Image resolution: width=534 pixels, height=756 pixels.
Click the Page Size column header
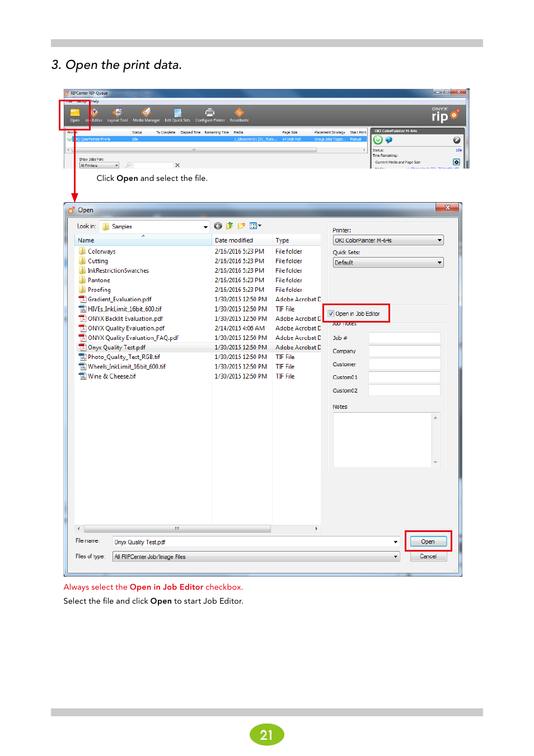(x=296, y=133)
